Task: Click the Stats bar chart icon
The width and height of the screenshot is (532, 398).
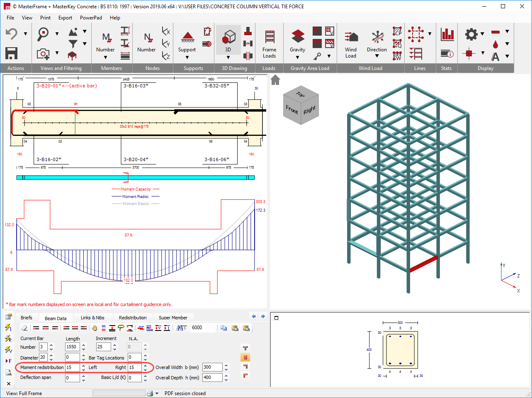Action: point(447,34)
